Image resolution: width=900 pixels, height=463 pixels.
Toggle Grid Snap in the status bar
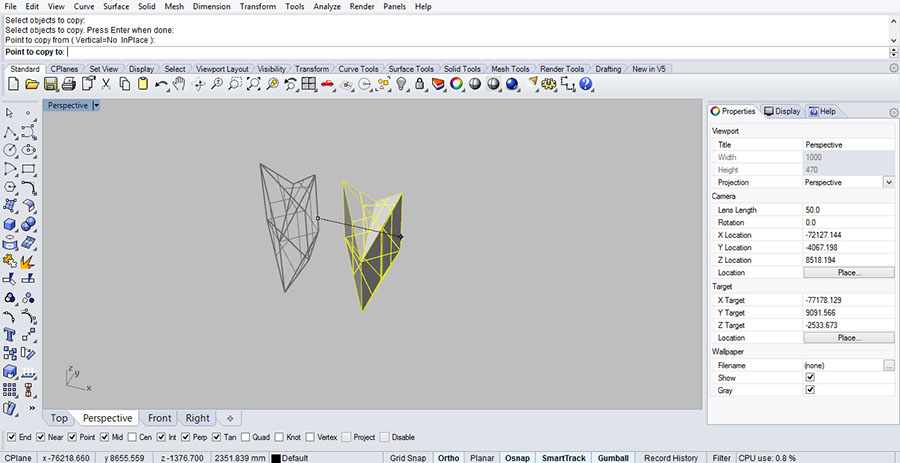point(408,458)
